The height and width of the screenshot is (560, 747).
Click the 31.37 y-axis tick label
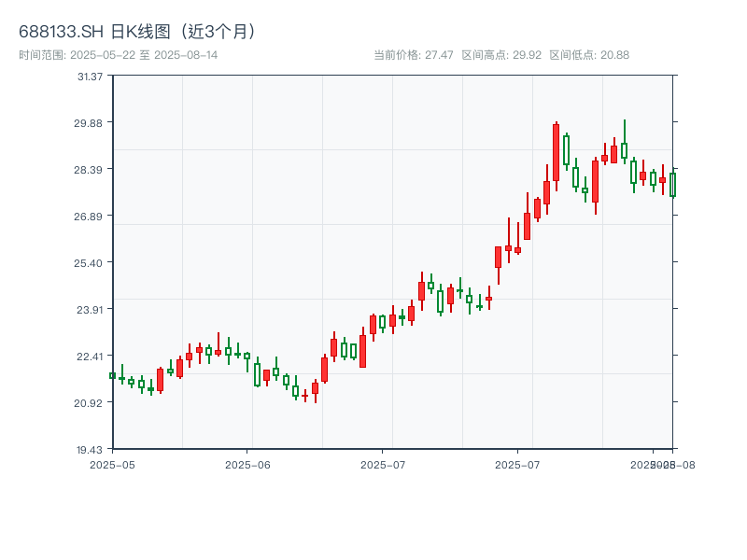[x=91, y=76]
